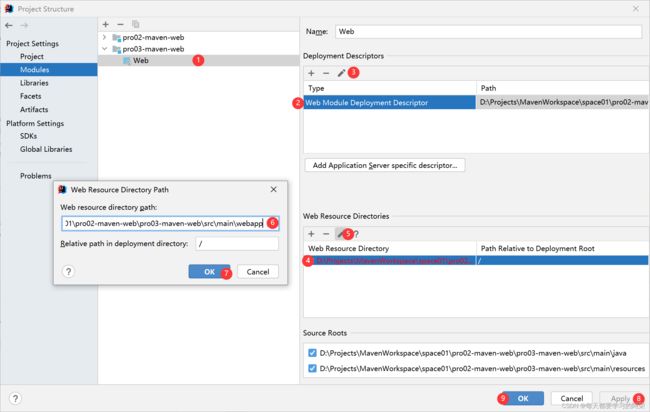Click the Name field containing Web
Image resolution: width=650 pixels, height=412 pixels.
(x=488, y=32)
